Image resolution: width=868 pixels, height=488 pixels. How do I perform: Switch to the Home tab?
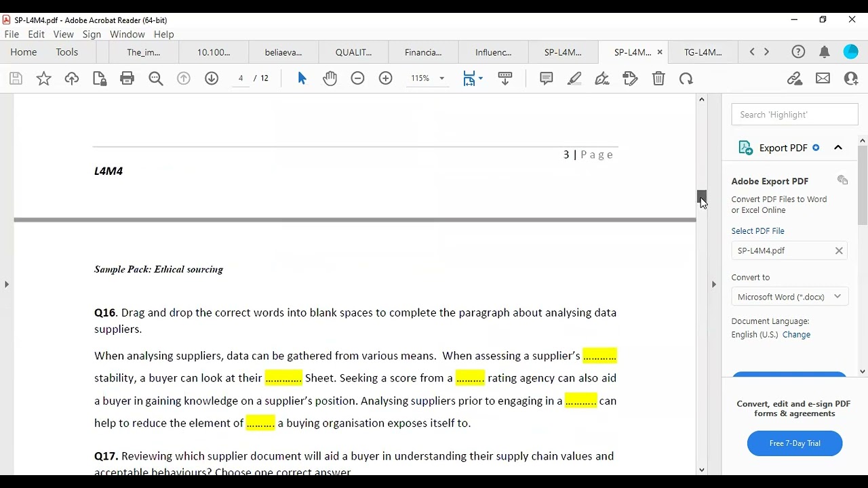pos(24,52)
